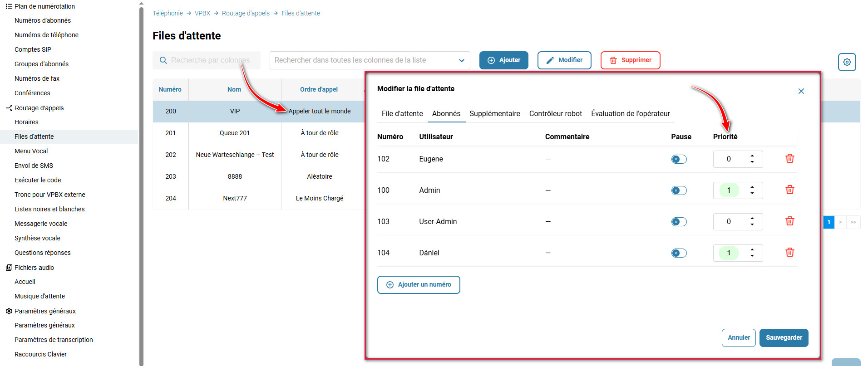The height and width of the screenshot is (366, 868).
Task: Remove Dániel row with trash icon
Action: (790, 252)
